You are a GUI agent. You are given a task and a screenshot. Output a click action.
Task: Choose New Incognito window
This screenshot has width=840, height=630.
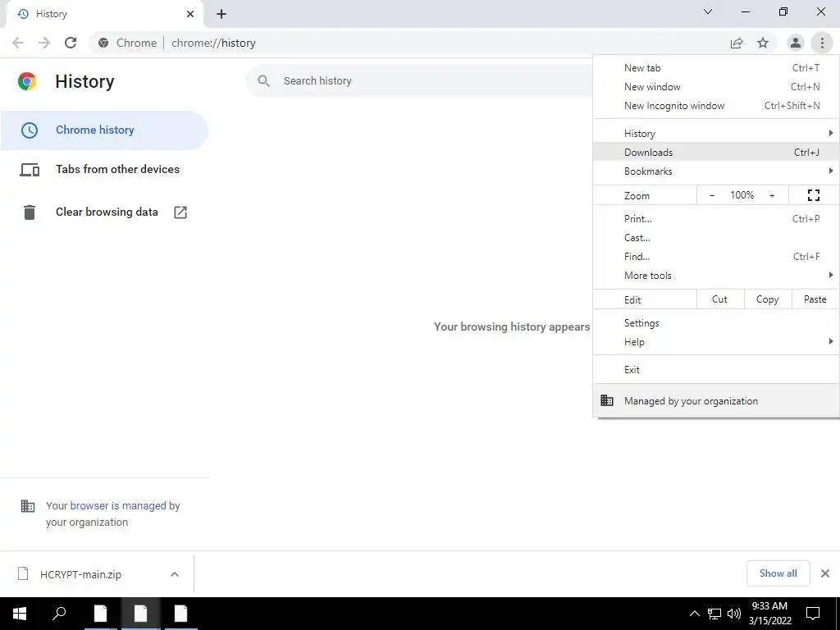tap(716, 106)
